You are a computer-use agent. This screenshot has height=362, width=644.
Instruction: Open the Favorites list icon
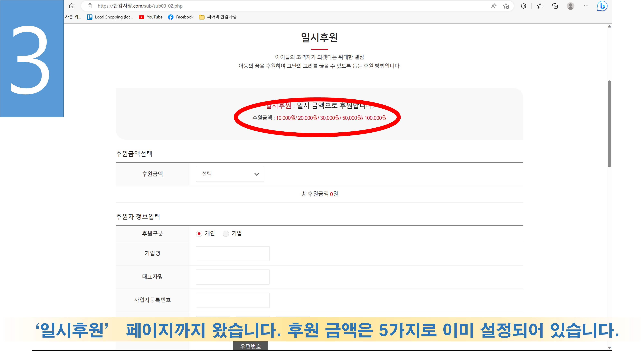[540, 6]
